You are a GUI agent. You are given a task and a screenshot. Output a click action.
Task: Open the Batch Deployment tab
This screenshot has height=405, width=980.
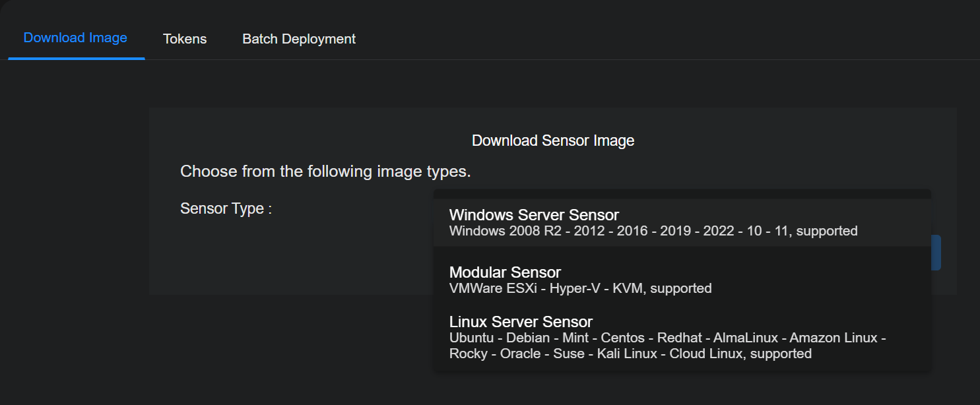299,39
